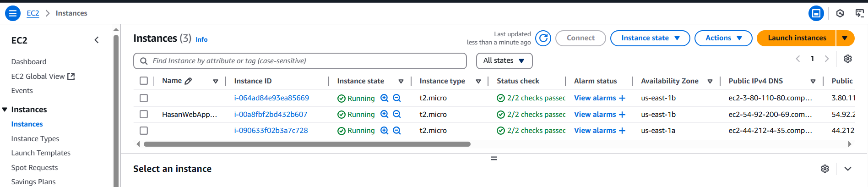View alarms for i-064ad84e93ea85669
868x187 pixels.
coord(600,98)
